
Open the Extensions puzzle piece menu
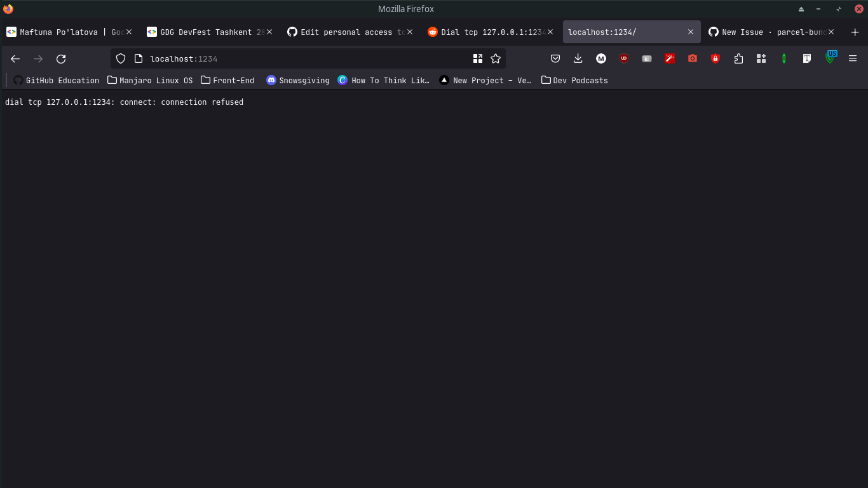click(x=738, y=58)
